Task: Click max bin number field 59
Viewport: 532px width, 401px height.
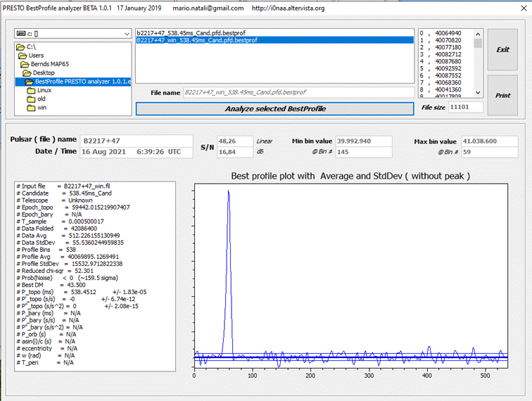Action: click(490, 152)
